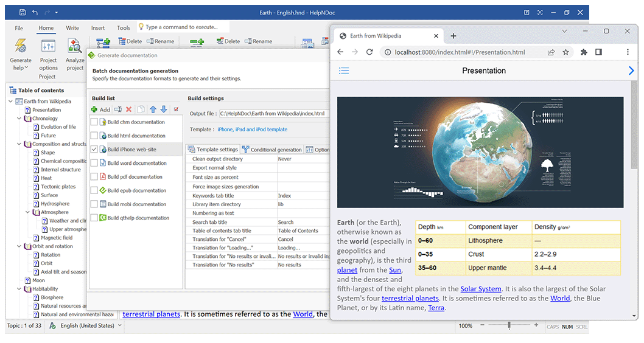This screenshot has height=343, width=644.
Task: Click the bookmark star in the browser
Action: [x=565, y=52]
